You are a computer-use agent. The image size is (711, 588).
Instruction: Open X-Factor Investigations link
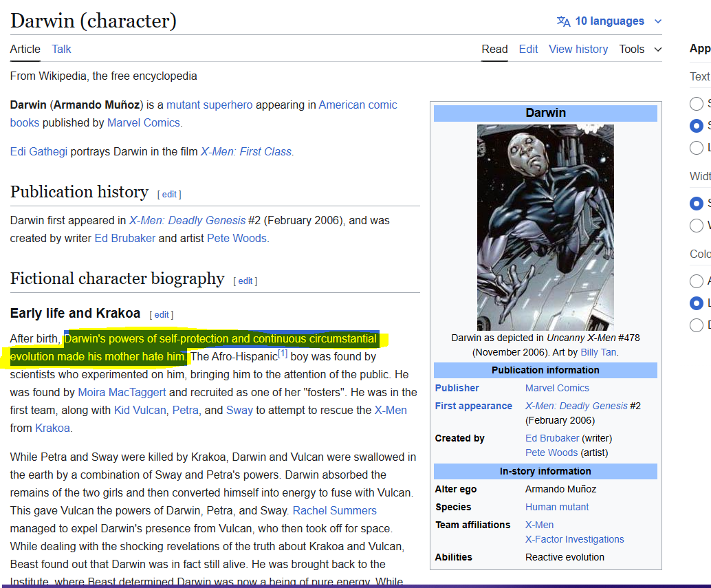[x=575, y=539]
